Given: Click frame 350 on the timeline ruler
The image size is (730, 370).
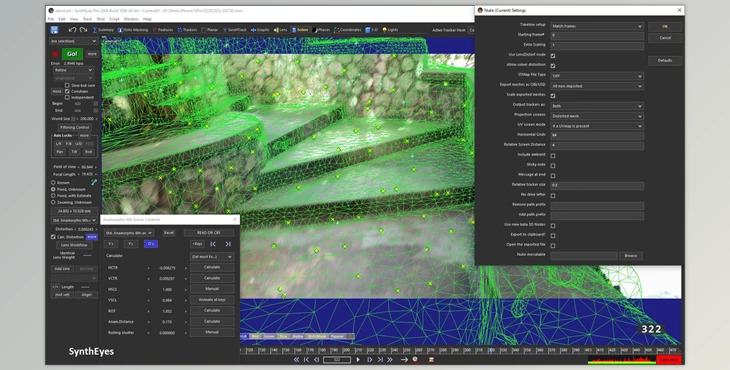Looking at the screenshot, I should click(x=528, y=350).
